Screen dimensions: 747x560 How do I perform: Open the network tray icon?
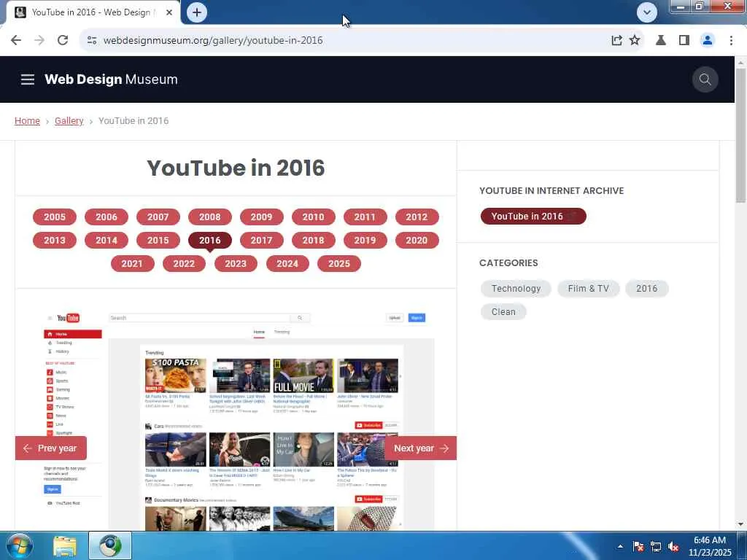(x=656, y=546)
